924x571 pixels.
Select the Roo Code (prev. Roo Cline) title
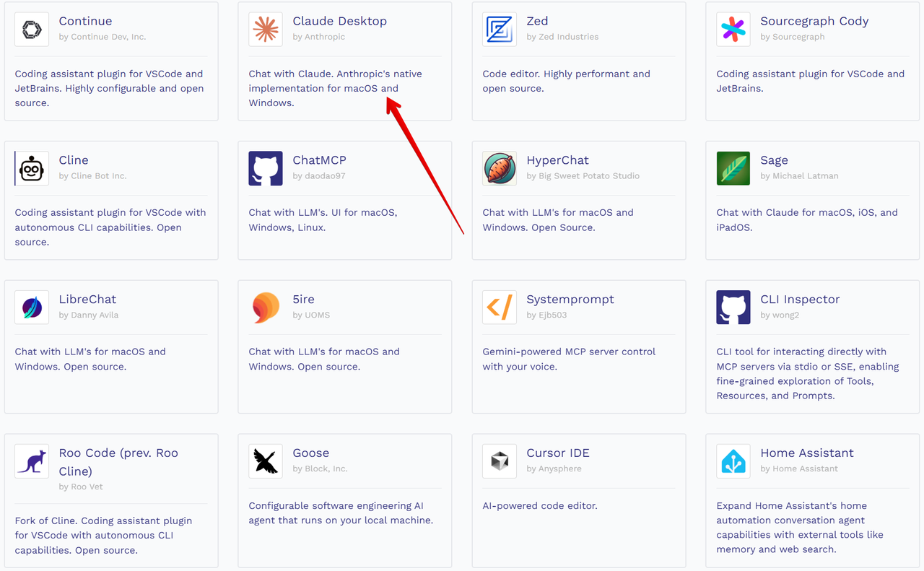point(118,462)
